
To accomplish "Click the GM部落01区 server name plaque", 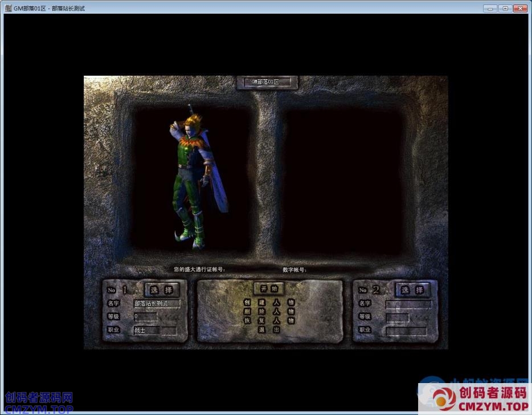I will [267, 82].
